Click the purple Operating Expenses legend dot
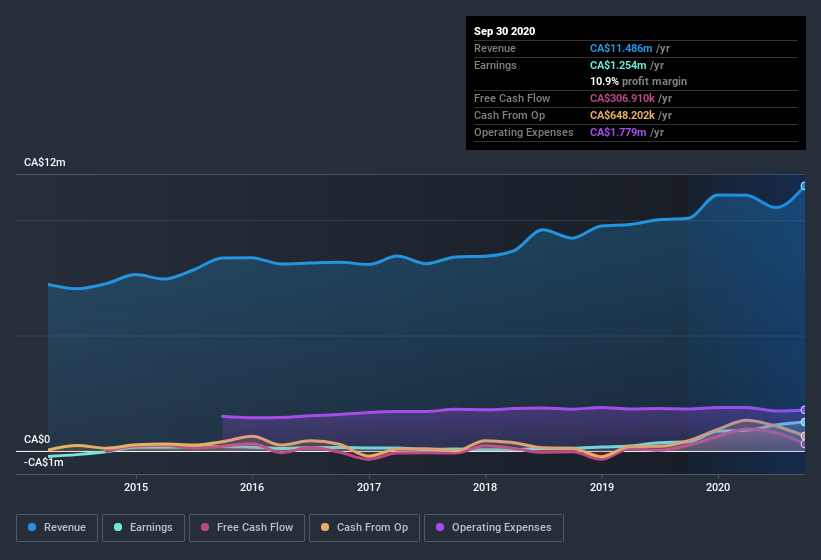821x560 pixels. click(x=440, y=527)
